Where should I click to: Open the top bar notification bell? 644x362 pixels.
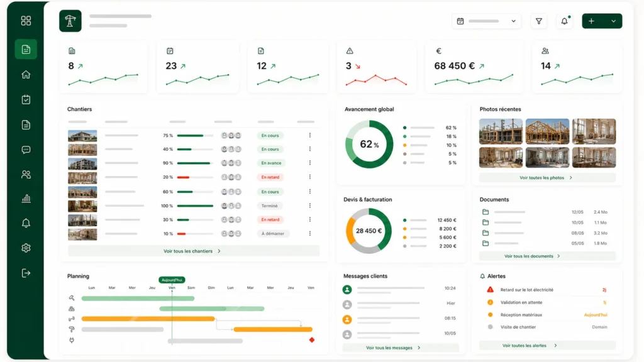[564, 21]
